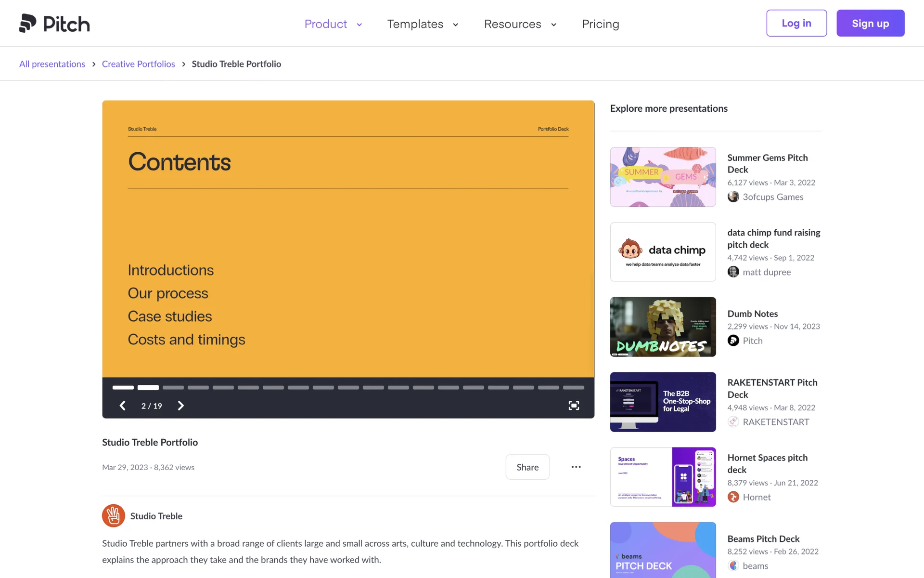Click the Sign up button
The image size is (924, 578).
(x=870, y=23)
